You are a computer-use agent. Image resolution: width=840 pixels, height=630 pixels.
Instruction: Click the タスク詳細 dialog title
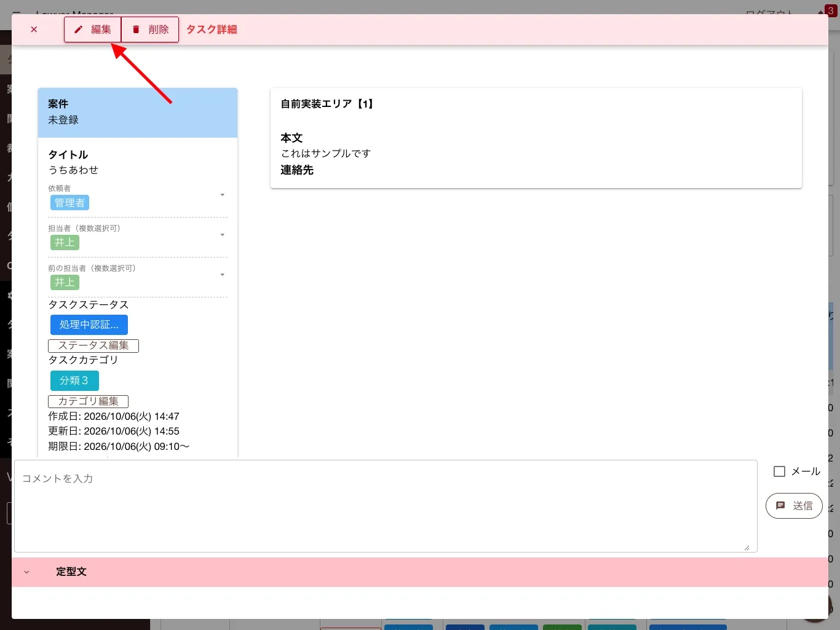pos(212,30)
